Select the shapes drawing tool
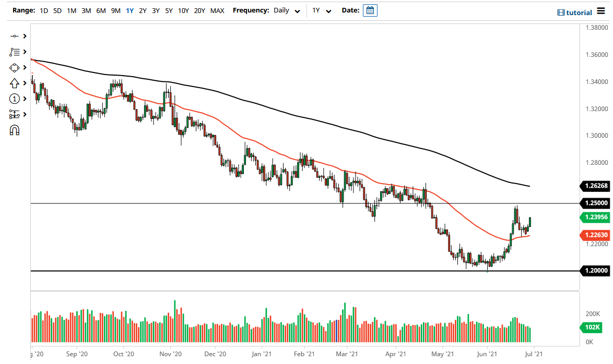This screenshot has width=613, height=364. click(x=15, y=67)
